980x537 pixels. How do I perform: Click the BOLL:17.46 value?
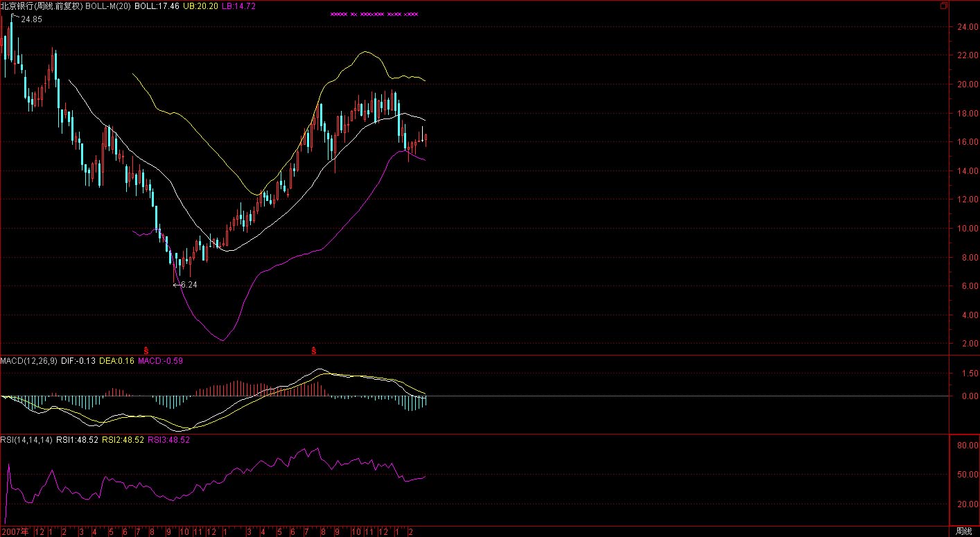tap(157, 6)
